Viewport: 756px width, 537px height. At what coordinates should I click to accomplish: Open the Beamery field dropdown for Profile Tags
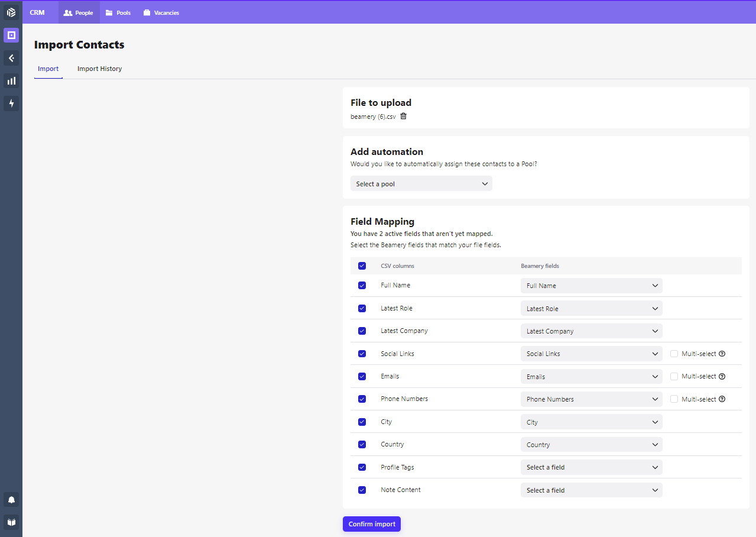[x=591, y=467]
